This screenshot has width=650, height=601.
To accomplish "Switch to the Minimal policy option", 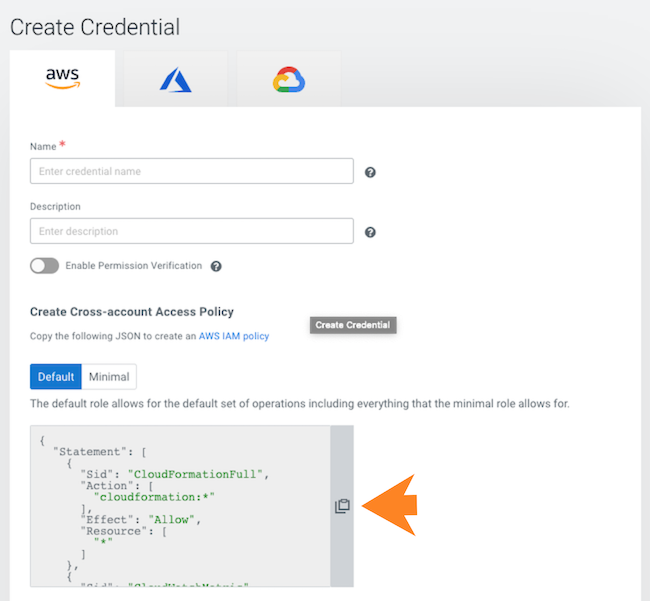I will 109,377.
